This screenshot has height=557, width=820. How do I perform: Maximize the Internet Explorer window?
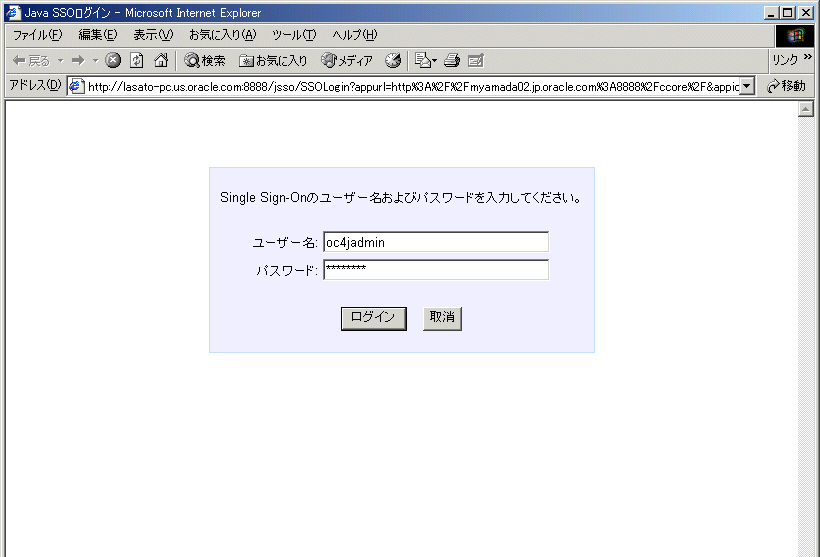click(x=788, y=13)
